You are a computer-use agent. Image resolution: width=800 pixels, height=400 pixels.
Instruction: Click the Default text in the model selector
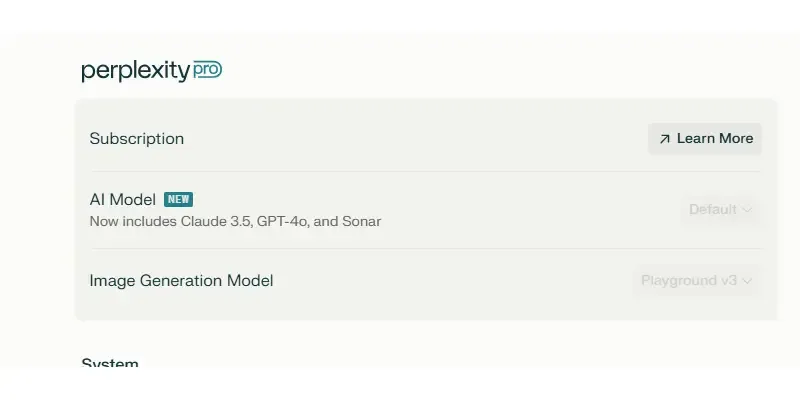tap(713, 210)
